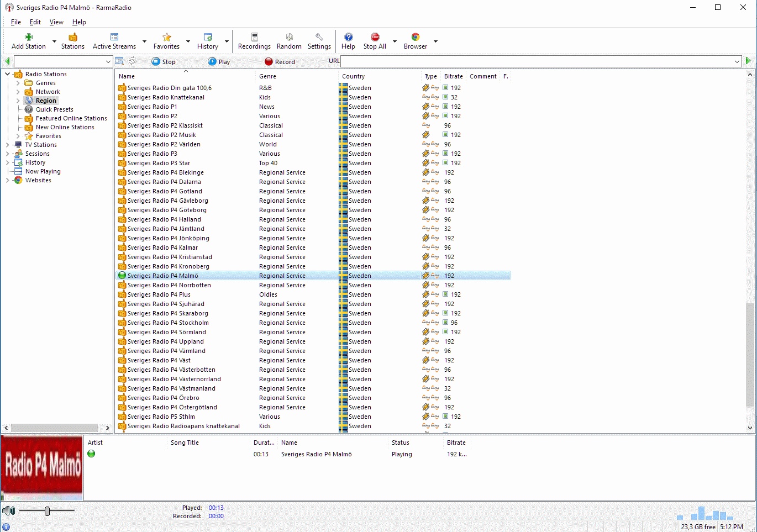Select Sessions in the tree

pos(38,154)
